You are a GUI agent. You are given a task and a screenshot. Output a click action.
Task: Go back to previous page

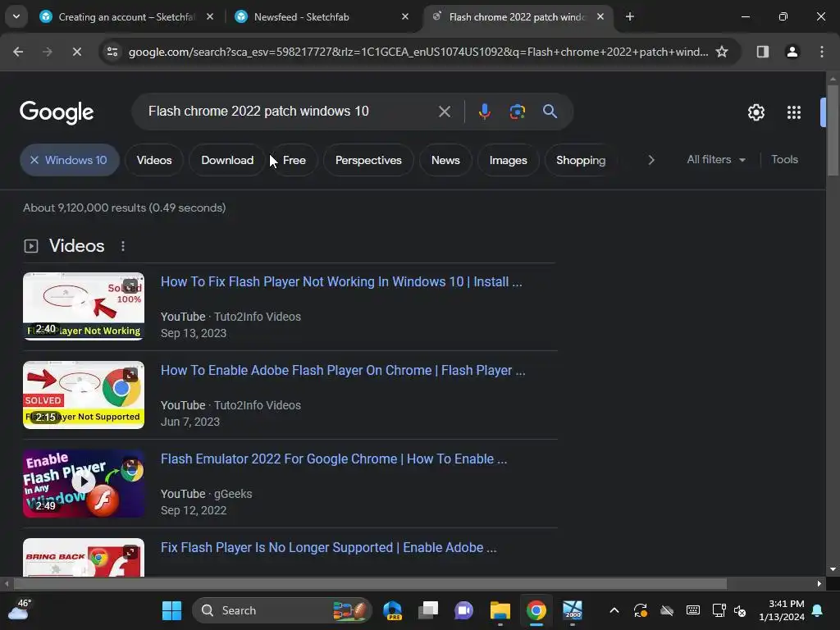[18, 52]
